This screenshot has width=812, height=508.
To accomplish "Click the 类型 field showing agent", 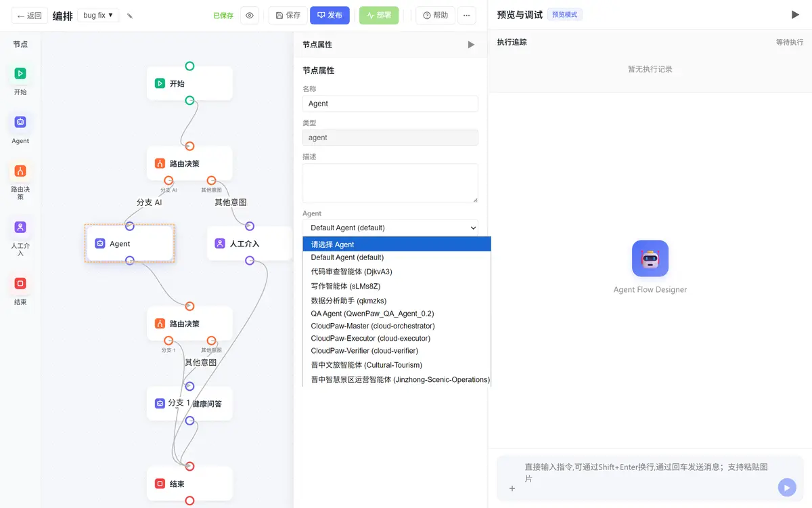I will [x=390, y=137].
